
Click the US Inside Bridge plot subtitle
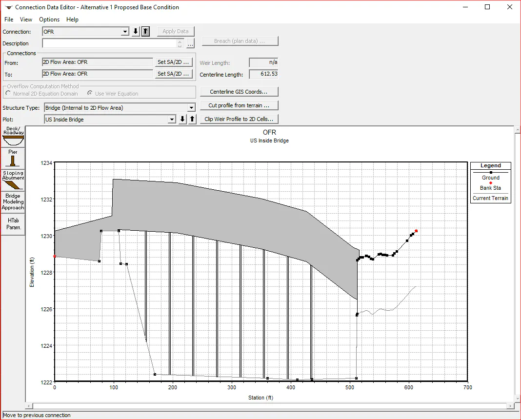coord(269,140)
